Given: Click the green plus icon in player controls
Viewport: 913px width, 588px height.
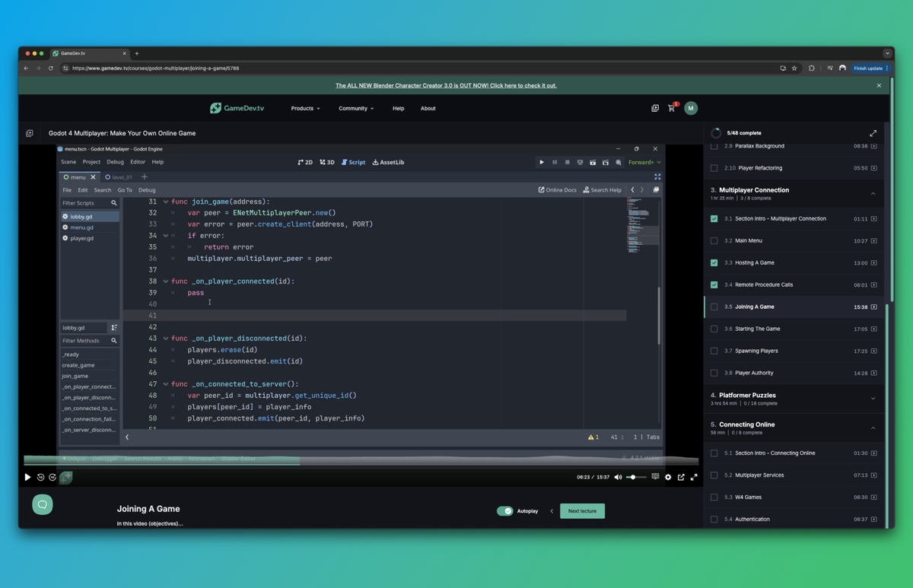Looking at the screenshot, I should [66, 477].
